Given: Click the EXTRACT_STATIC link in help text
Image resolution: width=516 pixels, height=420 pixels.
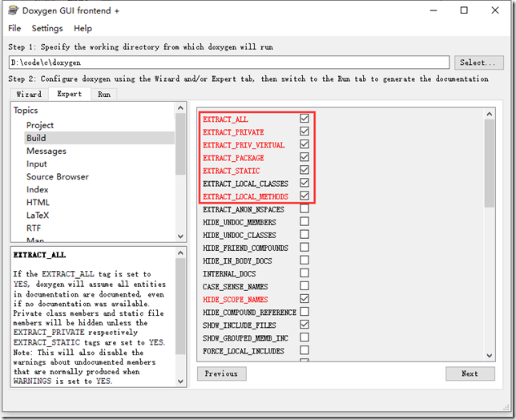Looking at the screenshot, I should coord(46,342).
